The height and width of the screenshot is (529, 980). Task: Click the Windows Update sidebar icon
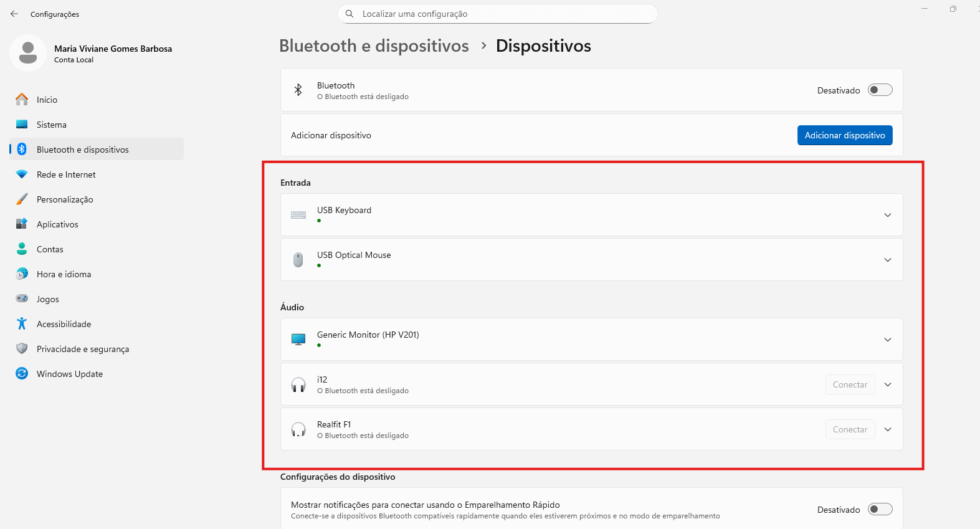22,374
